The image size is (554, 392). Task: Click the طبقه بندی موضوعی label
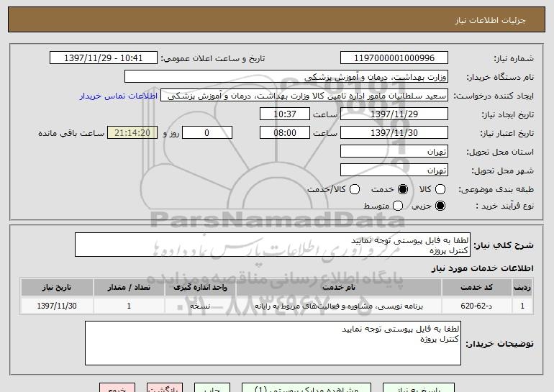click(x=496, y=190)
